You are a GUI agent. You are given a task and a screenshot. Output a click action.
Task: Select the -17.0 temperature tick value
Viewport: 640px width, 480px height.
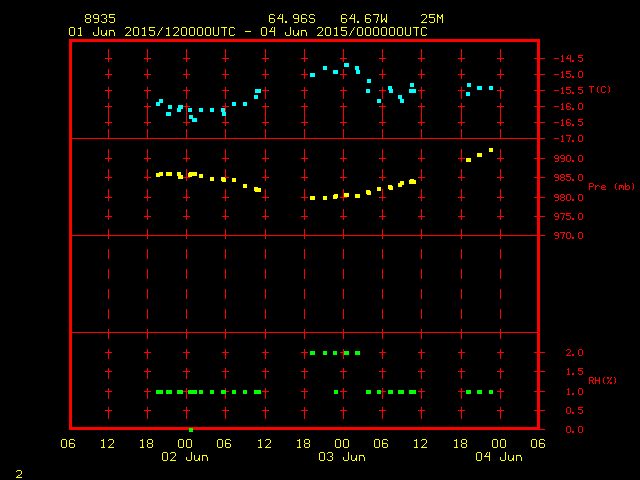(x=569, y=139)
